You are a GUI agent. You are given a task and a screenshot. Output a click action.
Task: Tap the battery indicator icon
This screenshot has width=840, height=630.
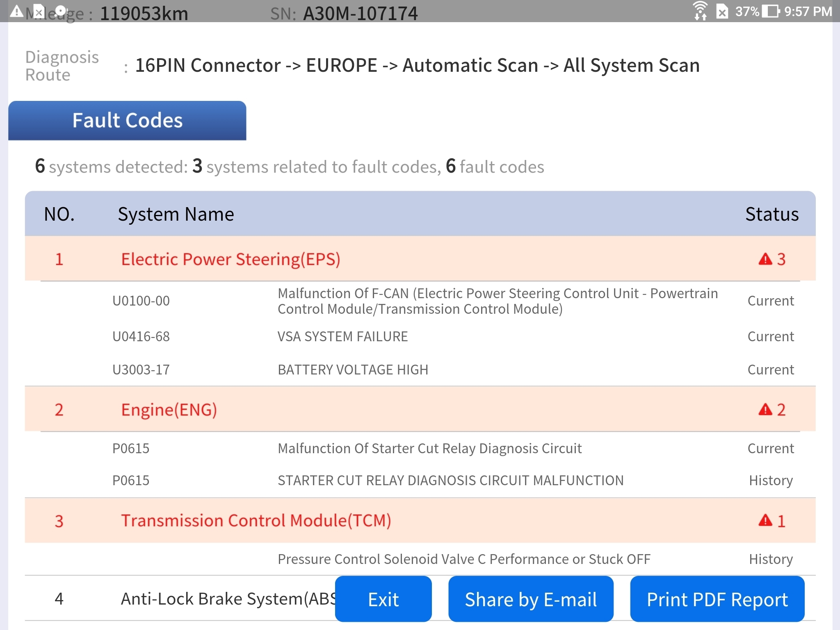(771, 11)
